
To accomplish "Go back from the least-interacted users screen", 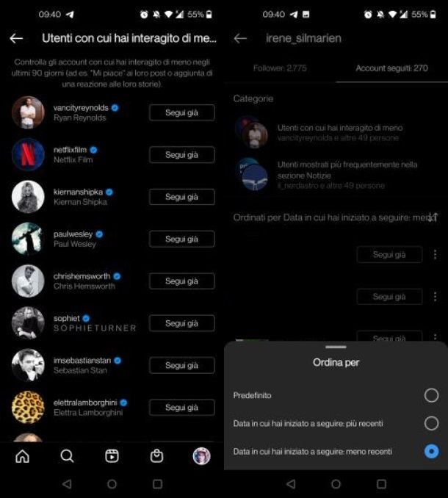I will 16,38.
